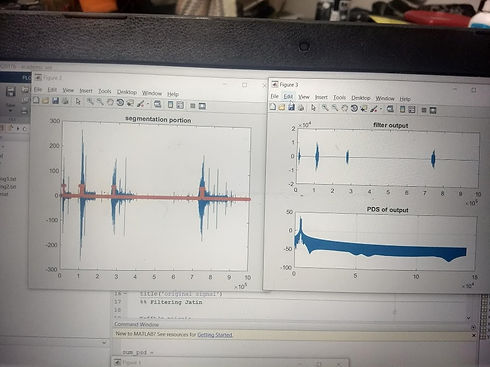Screen dimensions: 490x367
Task: Click Link Plot icon in Figure 2
Action: 157,104
